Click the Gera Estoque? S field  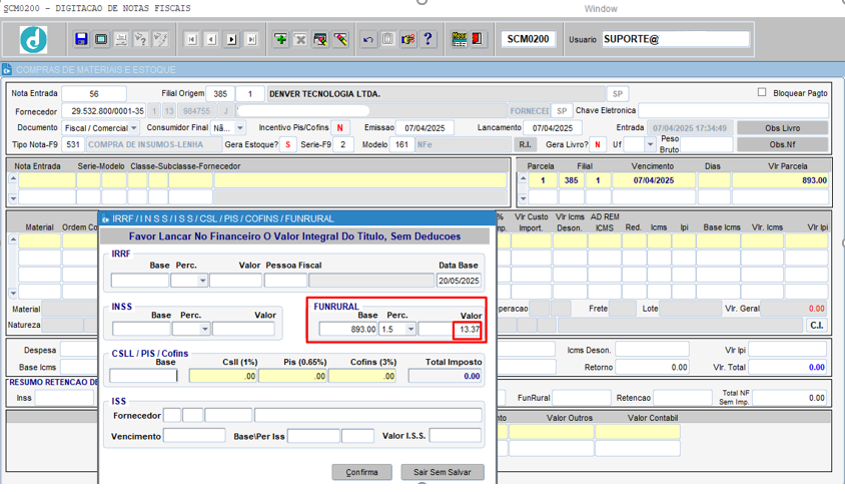coord(288,144)
